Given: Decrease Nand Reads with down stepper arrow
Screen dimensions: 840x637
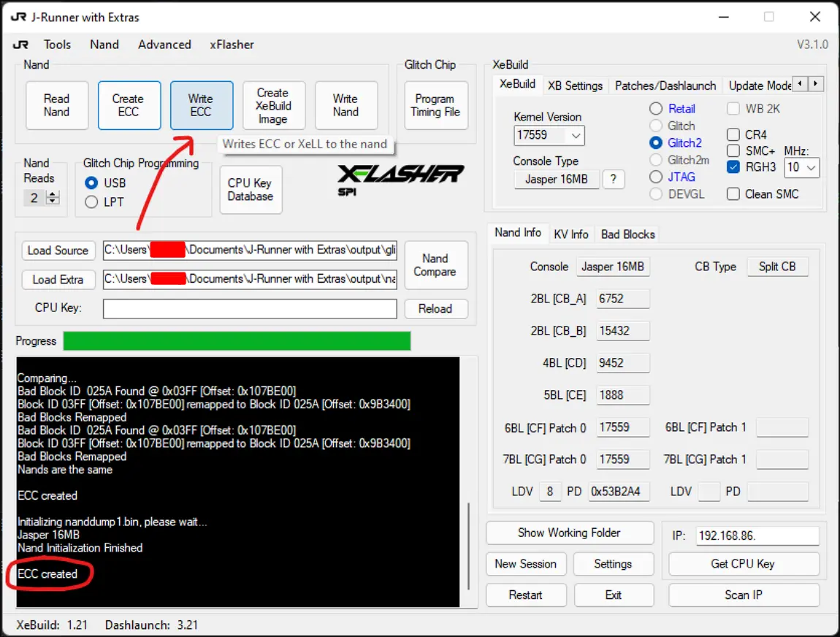Looking at the screenshot, I should pyautogui.click(x=53, y=202).
